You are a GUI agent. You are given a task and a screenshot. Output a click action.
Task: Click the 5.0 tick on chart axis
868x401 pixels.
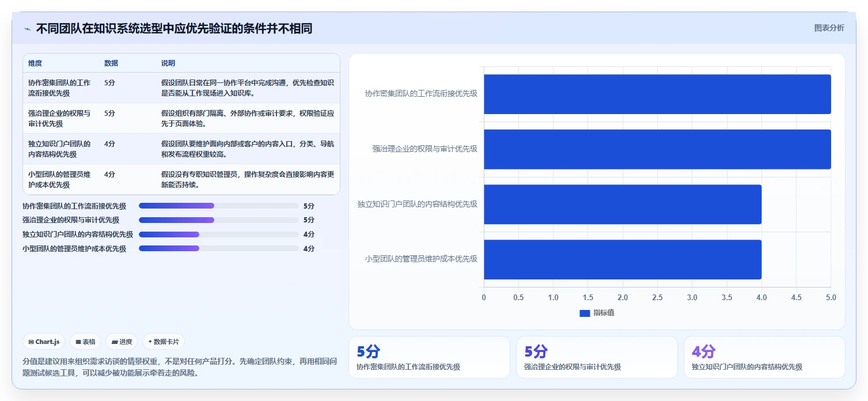831,298
